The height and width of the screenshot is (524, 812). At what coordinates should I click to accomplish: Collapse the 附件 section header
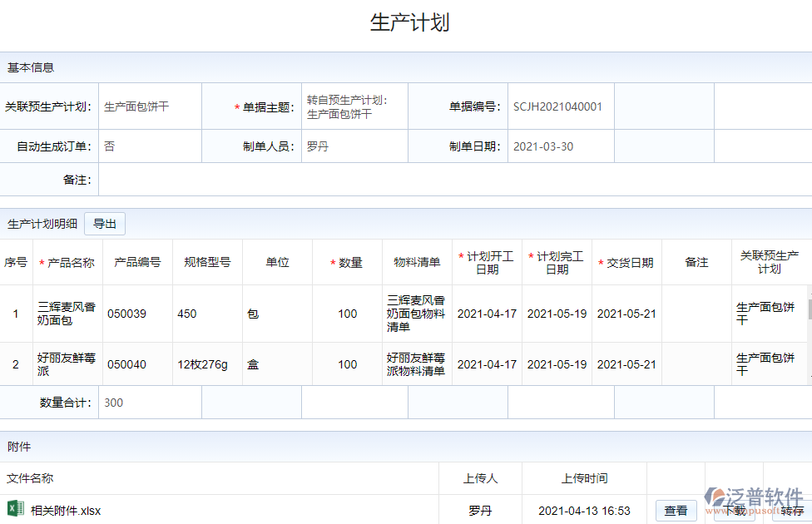19,447
